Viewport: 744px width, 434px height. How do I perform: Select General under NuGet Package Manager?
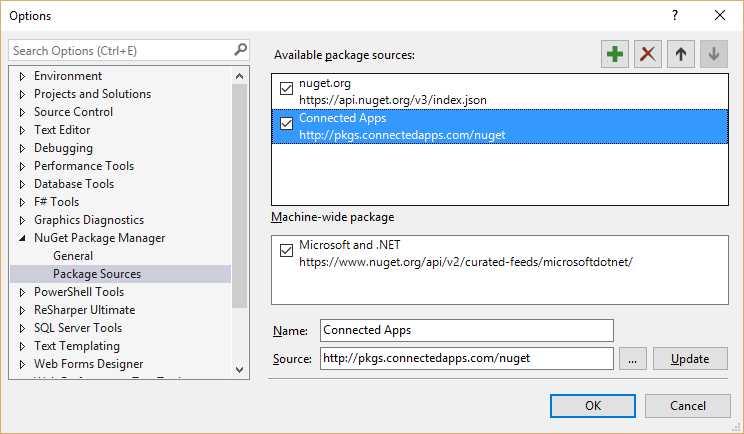73,256
